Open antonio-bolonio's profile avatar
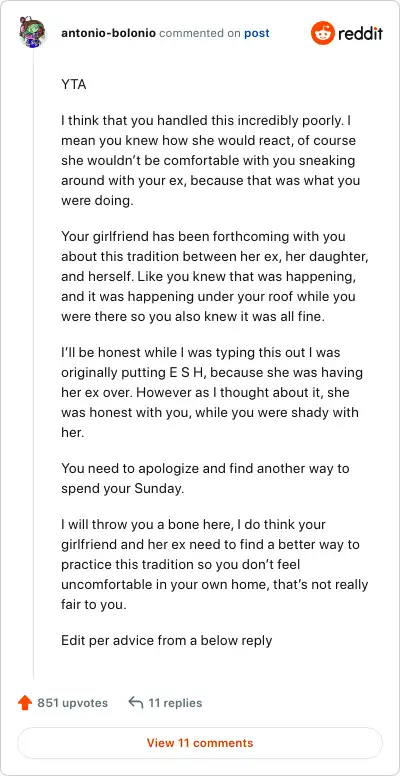 [x=33, y=33]
